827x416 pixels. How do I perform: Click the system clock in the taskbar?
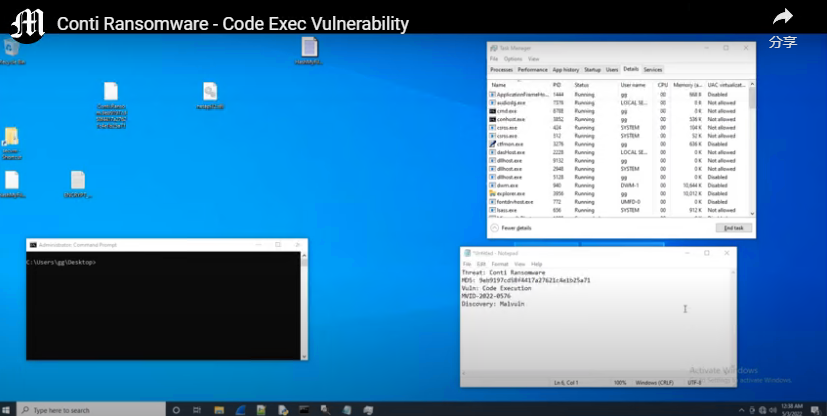pos(793,410)
